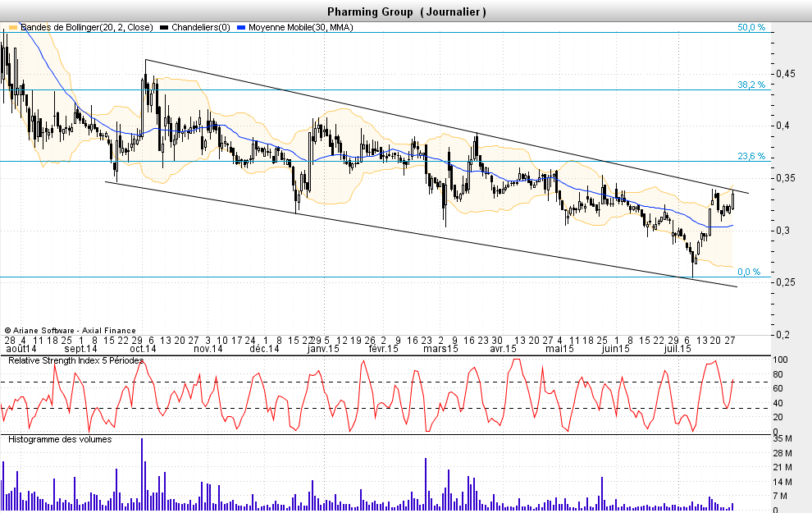
Task: Click the 100 value on the RSI scale
Action: pyautogui.click(x=781, y=360)
